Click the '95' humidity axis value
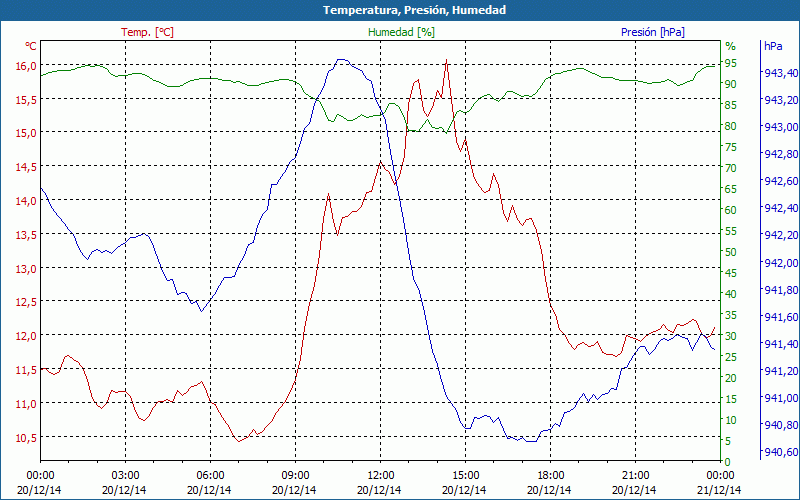The width and height of the screenshot is (800, 500). (731, 63)
